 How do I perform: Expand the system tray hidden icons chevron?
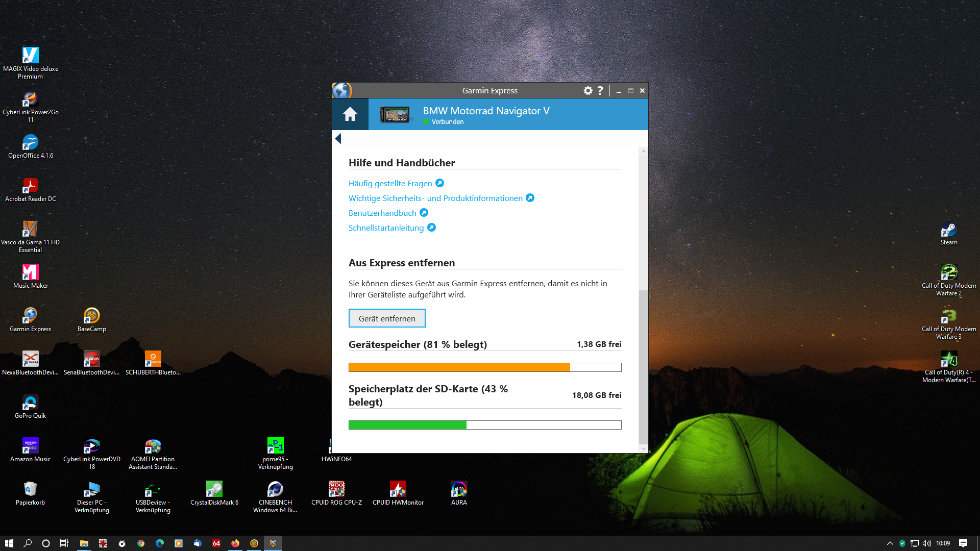[890, 543]
